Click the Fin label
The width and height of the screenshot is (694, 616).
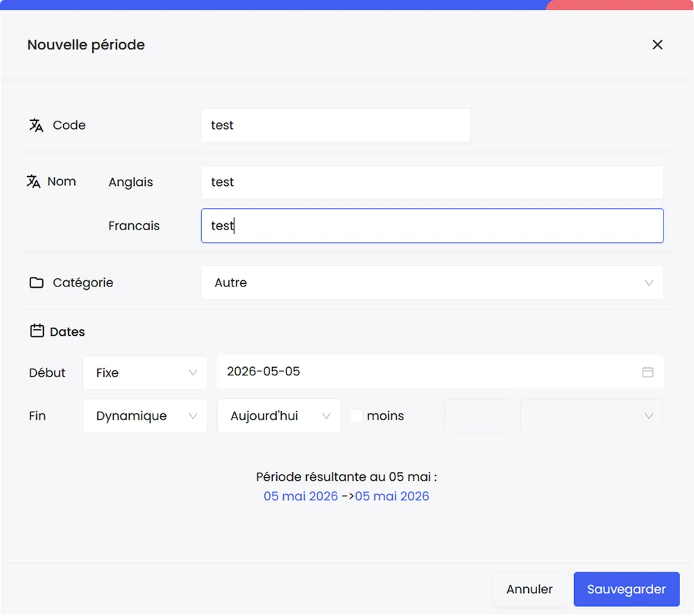pos(37,416)
